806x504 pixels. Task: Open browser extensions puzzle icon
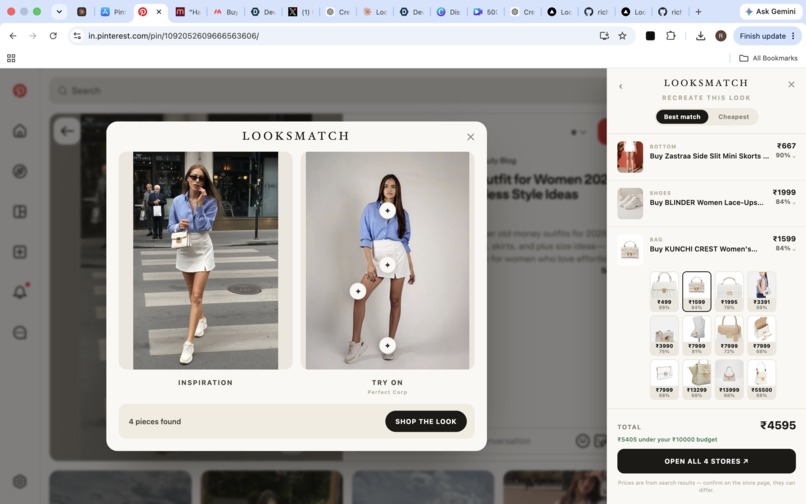click(670, 36)
